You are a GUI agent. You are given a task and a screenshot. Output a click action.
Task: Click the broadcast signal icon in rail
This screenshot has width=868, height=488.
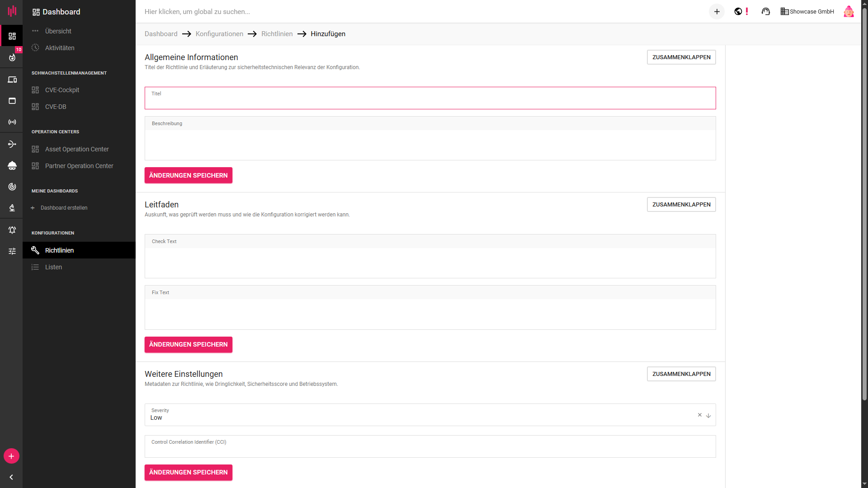click(12, 122)
